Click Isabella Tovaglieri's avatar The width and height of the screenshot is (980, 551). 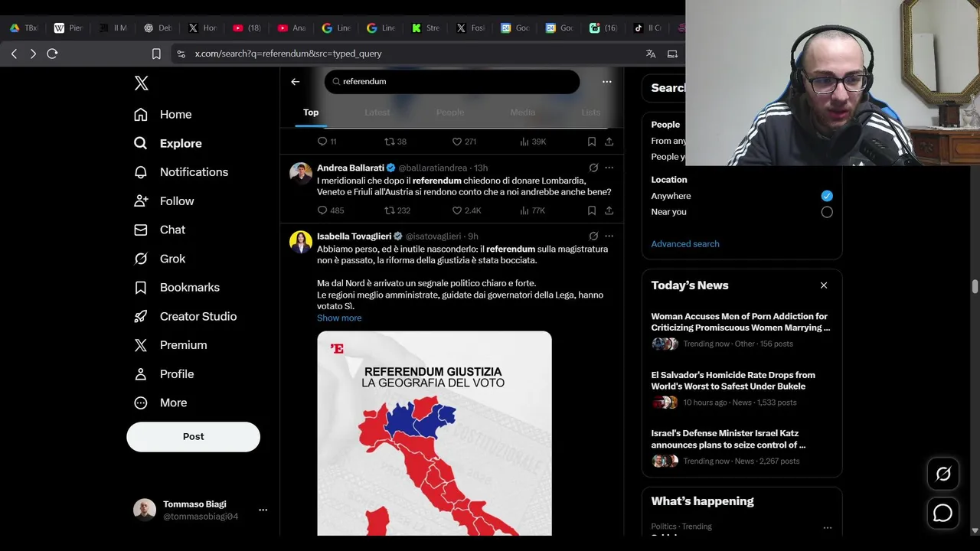pos(301,242)
